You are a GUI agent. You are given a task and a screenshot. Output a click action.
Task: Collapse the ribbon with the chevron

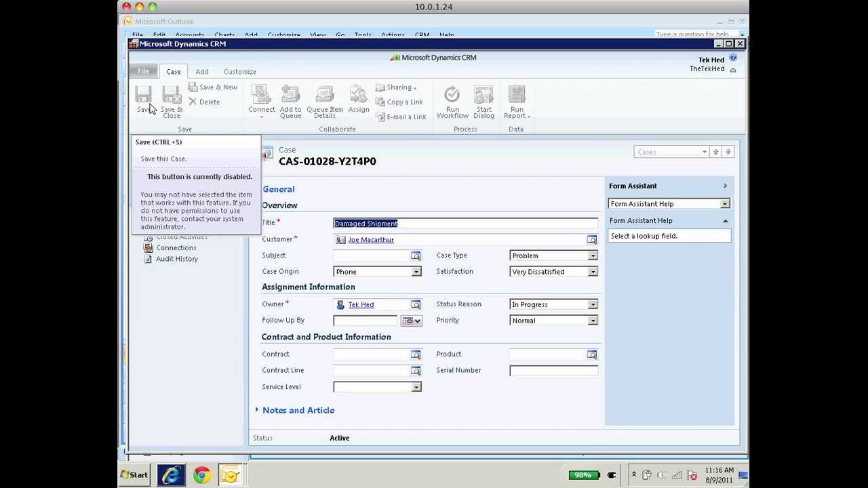[733, 69]
